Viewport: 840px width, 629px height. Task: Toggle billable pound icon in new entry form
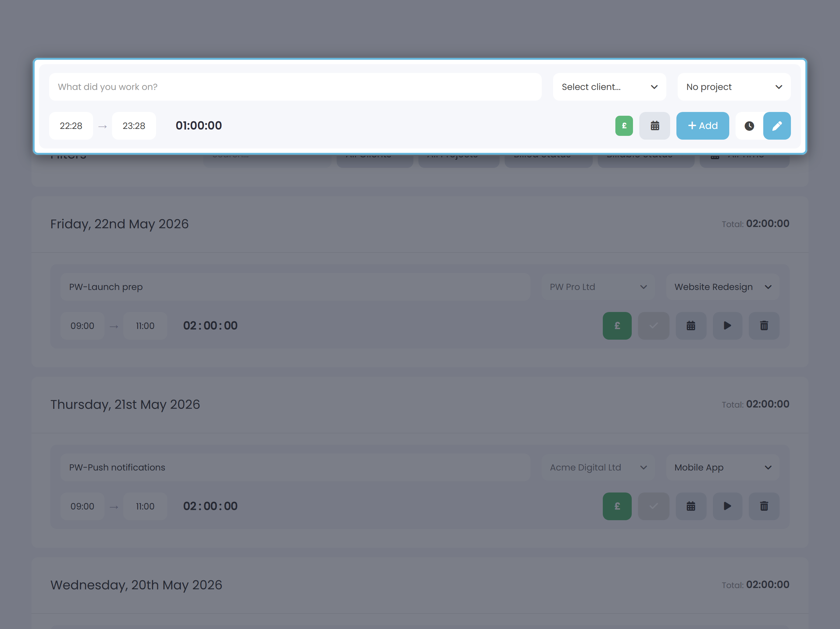coord(624,126)
